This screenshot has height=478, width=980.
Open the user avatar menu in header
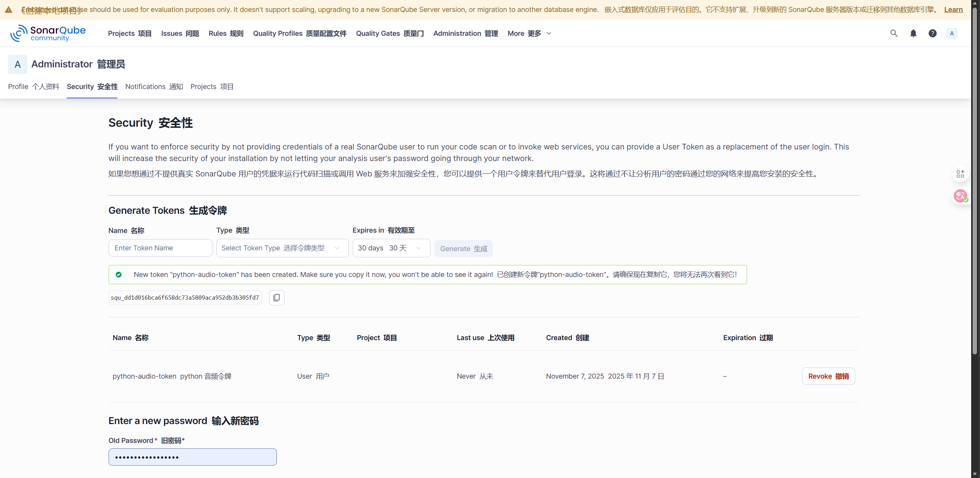pos(952,34)
